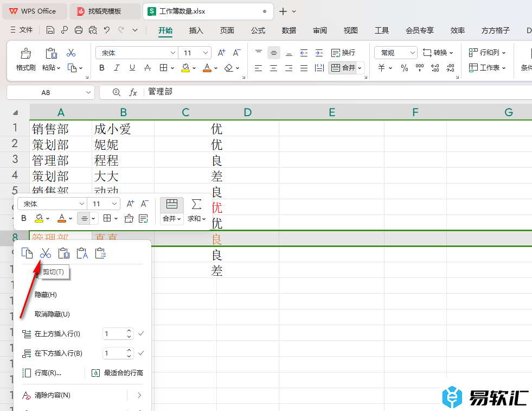Click the Copy icon in context menu
532x411 pixels.
[27, 254]
